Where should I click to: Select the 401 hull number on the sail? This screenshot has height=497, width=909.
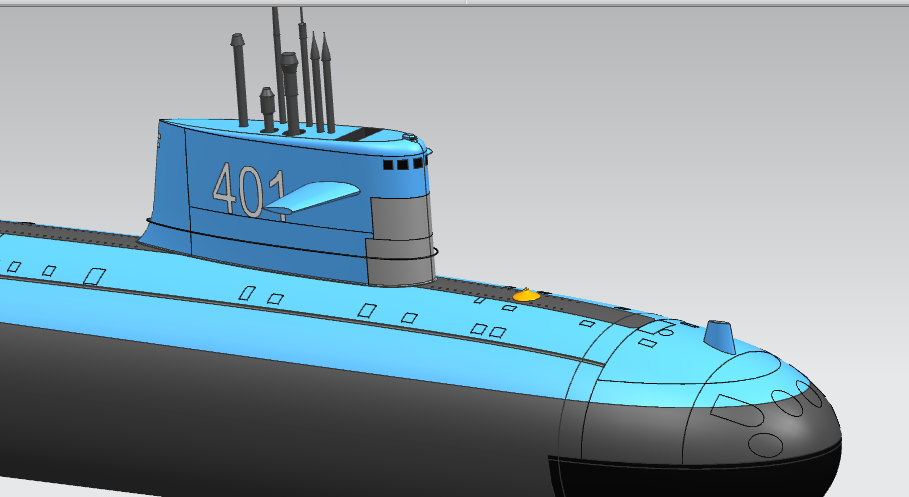[249, 191]
